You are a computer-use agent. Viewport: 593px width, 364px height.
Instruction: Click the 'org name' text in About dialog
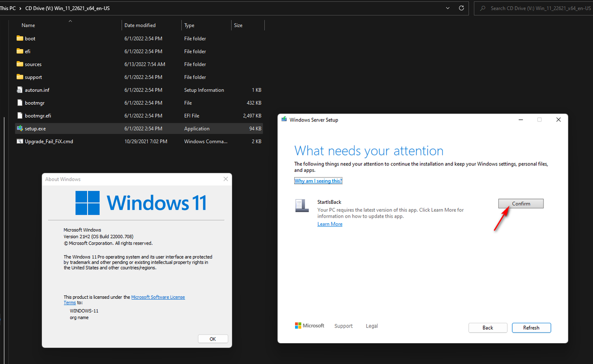(79, 318)
